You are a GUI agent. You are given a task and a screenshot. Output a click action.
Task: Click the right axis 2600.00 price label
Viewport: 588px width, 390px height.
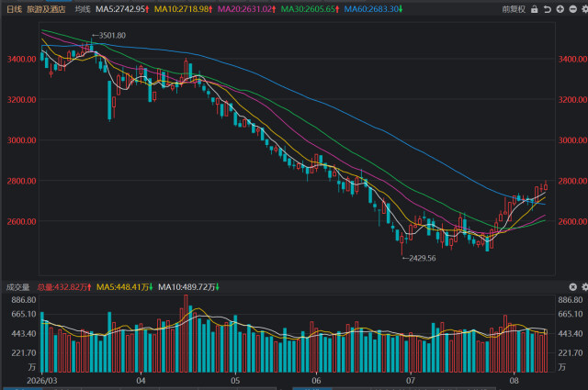pos(572,221)
